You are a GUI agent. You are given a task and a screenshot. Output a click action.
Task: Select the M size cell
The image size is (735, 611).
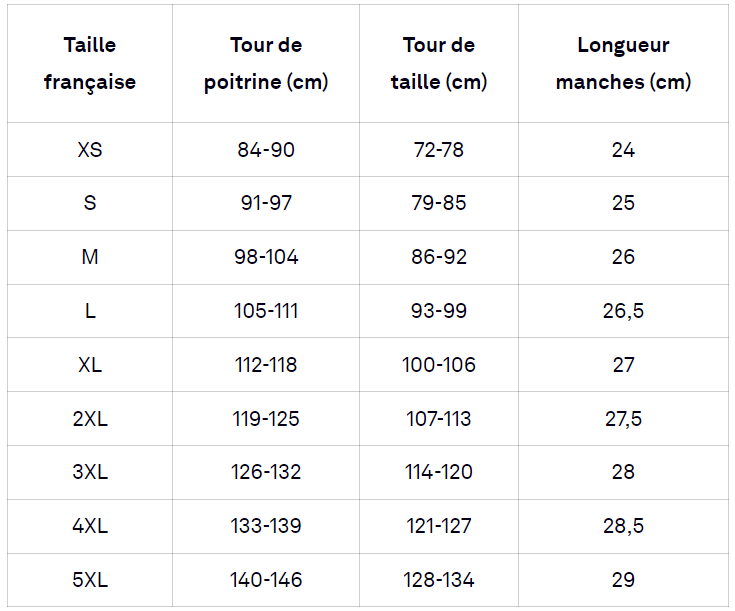point(90,257)
